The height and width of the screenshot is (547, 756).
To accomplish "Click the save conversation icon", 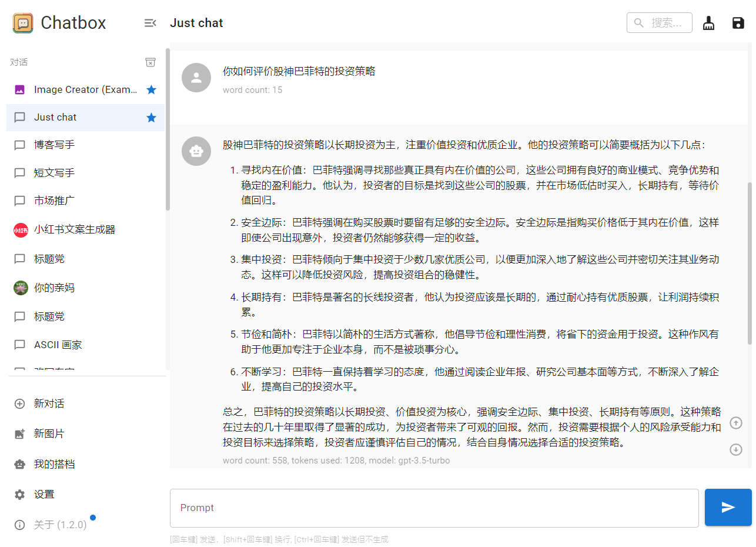I will pyautogui.click(x=738, y=23).
